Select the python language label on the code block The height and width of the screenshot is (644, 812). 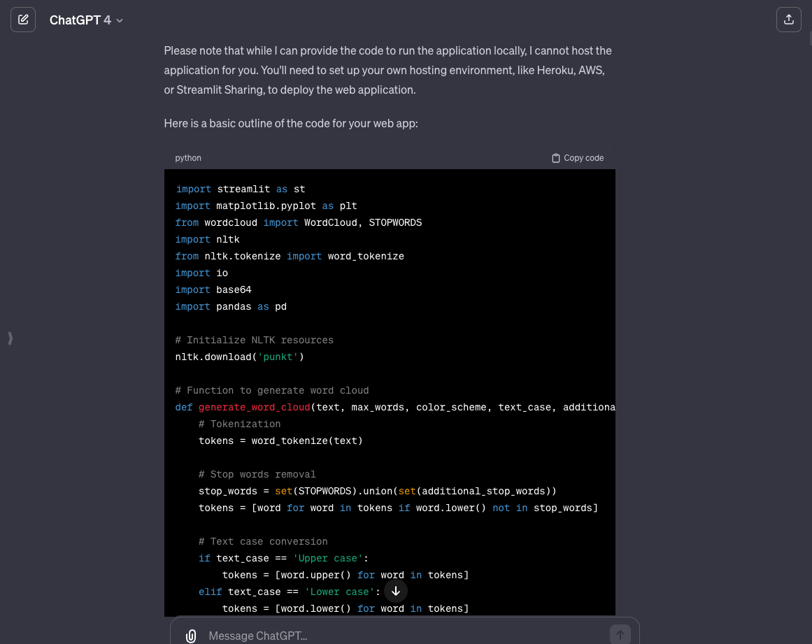(188, 158)
